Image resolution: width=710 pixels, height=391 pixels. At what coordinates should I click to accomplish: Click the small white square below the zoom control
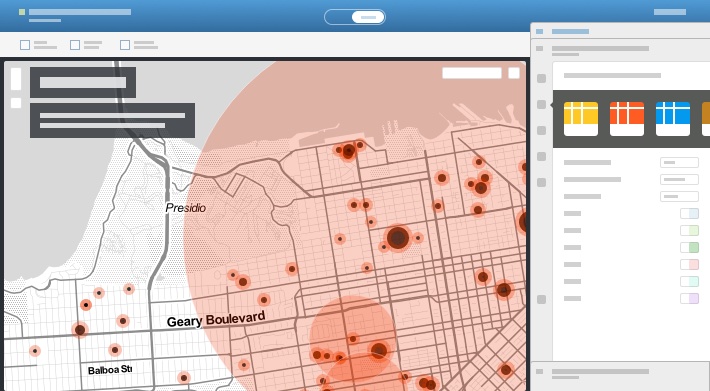[x=16, y=103]
